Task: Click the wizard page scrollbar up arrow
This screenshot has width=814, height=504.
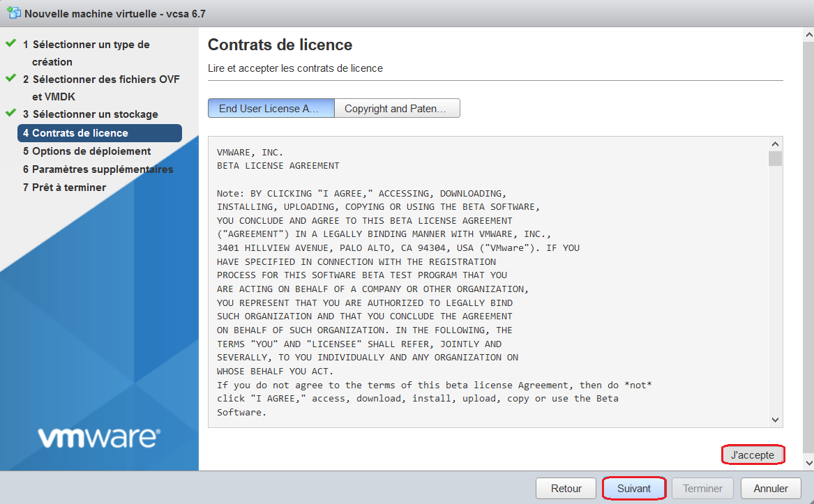Action: [x=808, y=35]
